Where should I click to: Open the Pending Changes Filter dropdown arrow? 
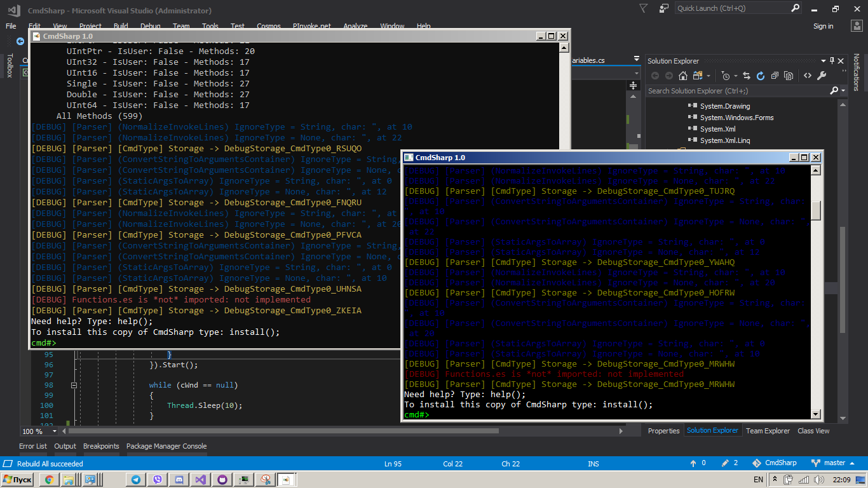(x=735, y=76)
